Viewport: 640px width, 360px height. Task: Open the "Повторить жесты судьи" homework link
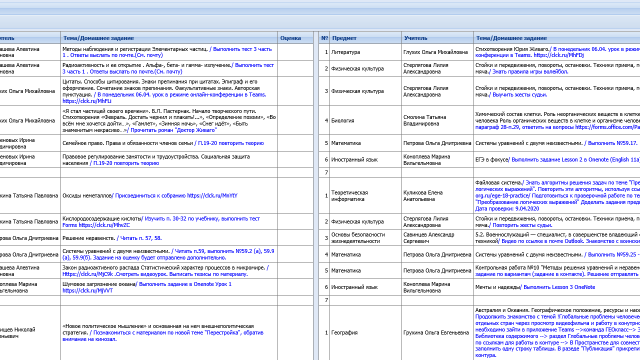(x=522, y=225)
